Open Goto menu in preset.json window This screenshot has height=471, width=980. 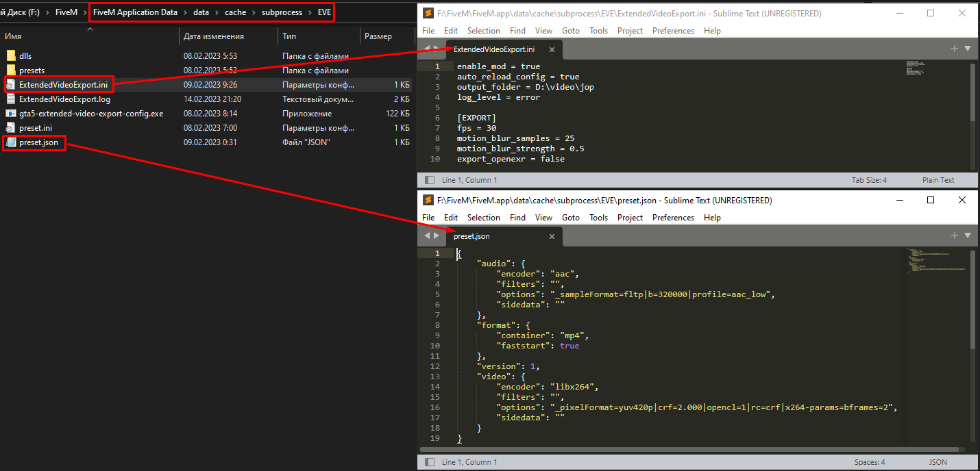point(570,218)
